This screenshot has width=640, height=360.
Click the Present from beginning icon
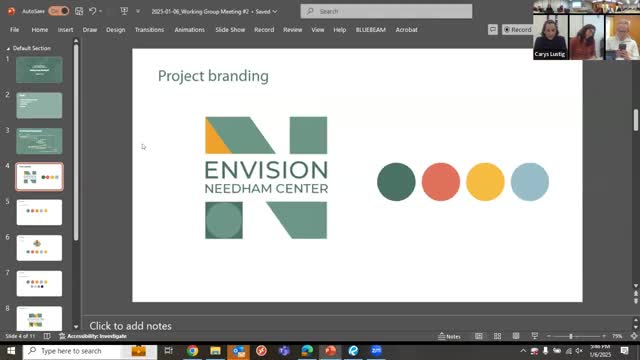(x=124, y=11)
